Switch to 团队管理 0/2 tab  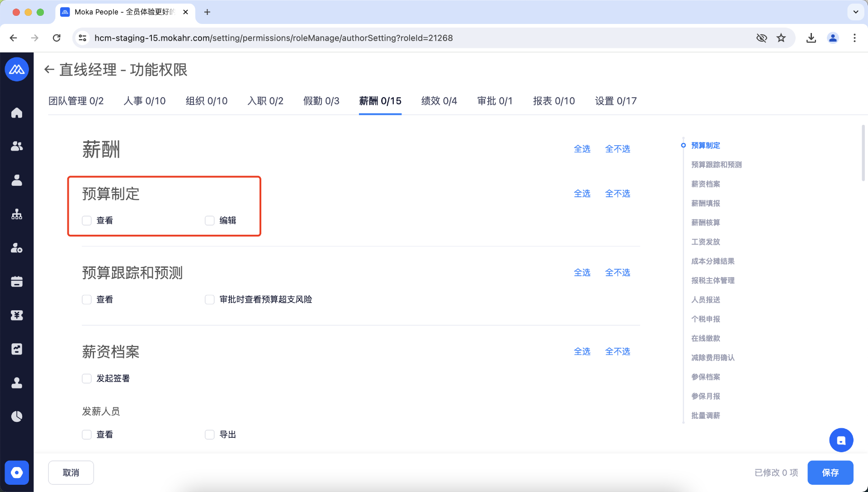pyautogui.click(x=76, y=101)
